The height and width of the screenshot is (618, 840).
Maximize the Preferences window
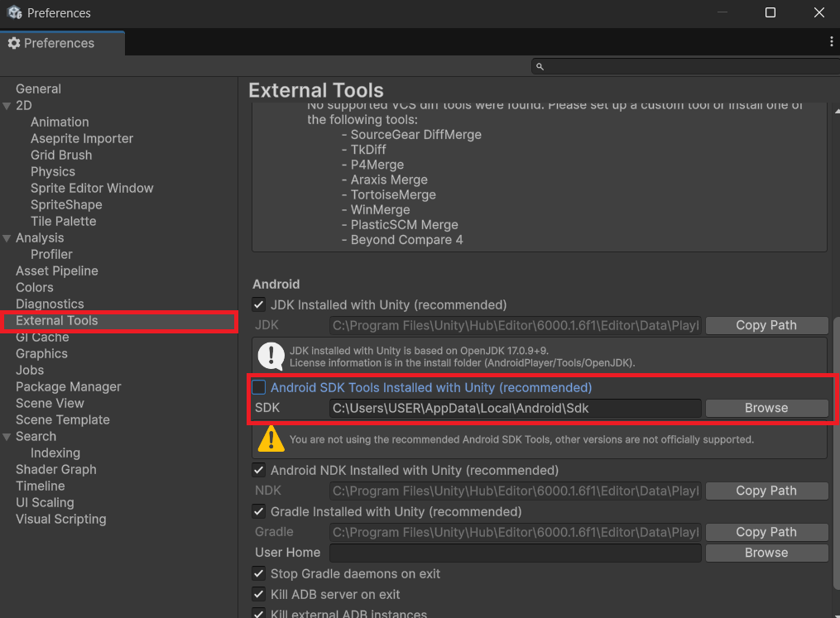(x=770, y=12)
